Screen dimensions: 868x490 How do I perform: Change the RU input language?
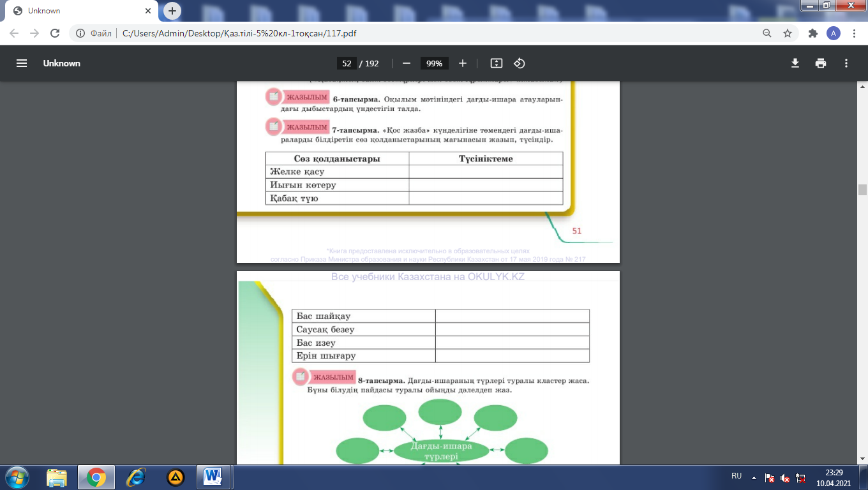737,477
